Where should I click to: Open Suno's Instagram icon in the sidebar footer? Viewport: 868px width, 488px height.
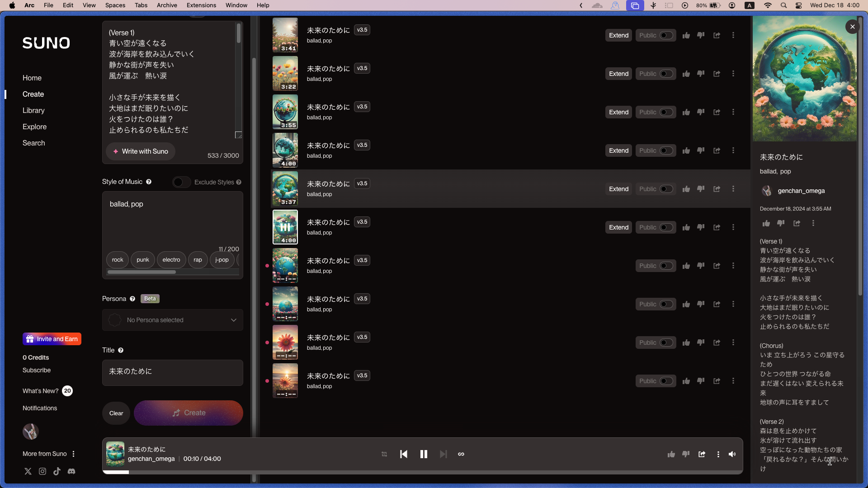click(42, 471)
